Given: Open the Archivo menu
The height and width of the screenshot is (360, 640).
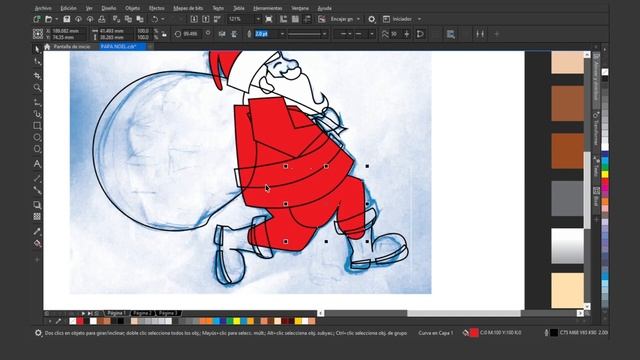Looking at the screenshot, I should coord(43,8).
